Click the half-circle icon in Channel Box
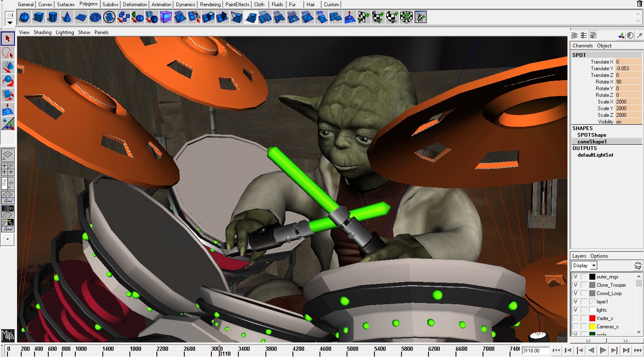 630,36
